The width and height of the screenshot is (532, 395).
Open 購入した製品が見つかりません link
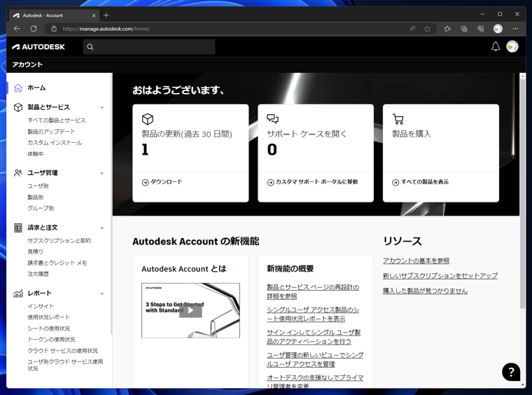425,291
